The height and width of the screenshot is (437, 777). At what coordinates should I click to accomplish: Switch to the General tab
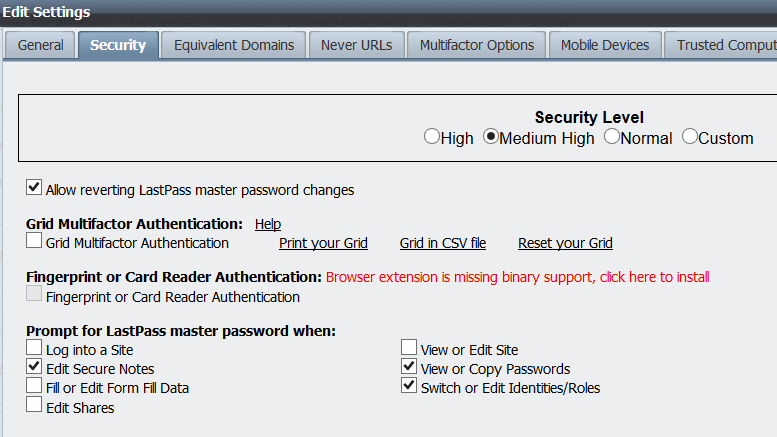click(x=40, y=45)
